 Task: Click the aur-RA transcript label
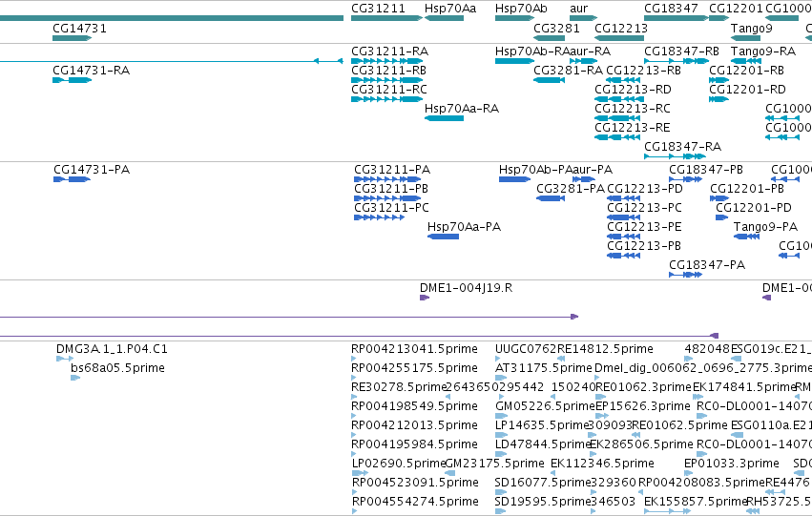[x=590, y=52]
